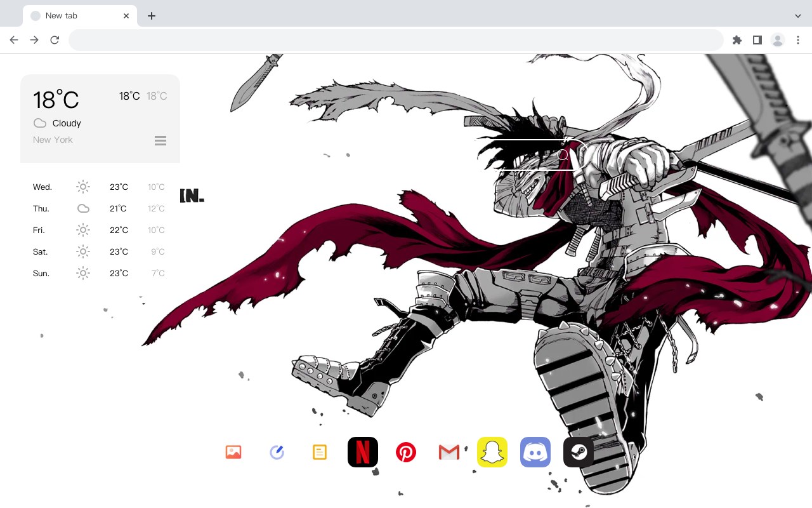
Task: Click the New York location label
Action: 53,140
